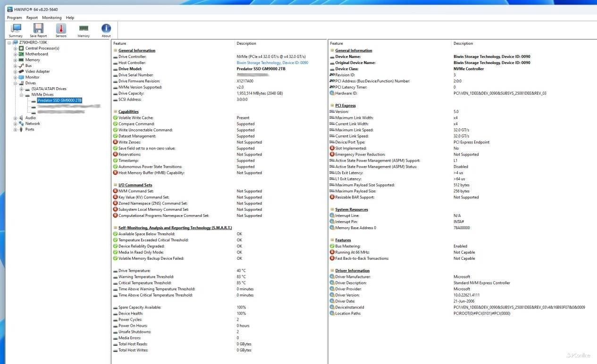Select the Network node icon

pyautogui.click(x=21, y=124)
